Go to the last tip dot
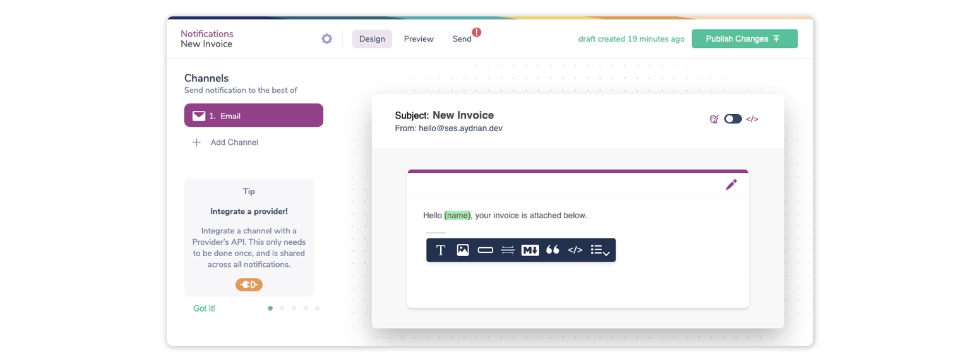The image size is (980, 362). [x=318, y=308]
